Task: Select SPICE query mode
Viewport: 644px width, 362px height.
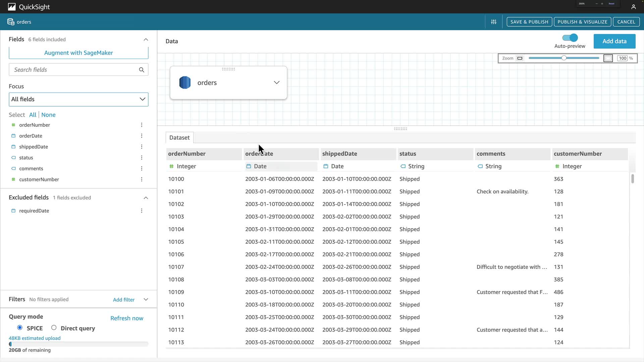Action: click(x=20, y=328)
